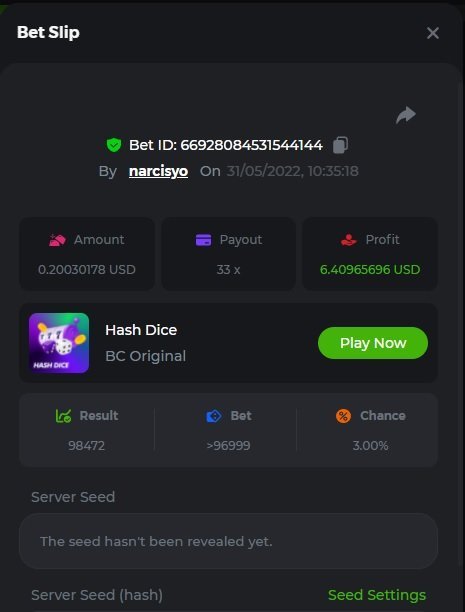Click the profit value 6.40965696 USD

point(370,270)
